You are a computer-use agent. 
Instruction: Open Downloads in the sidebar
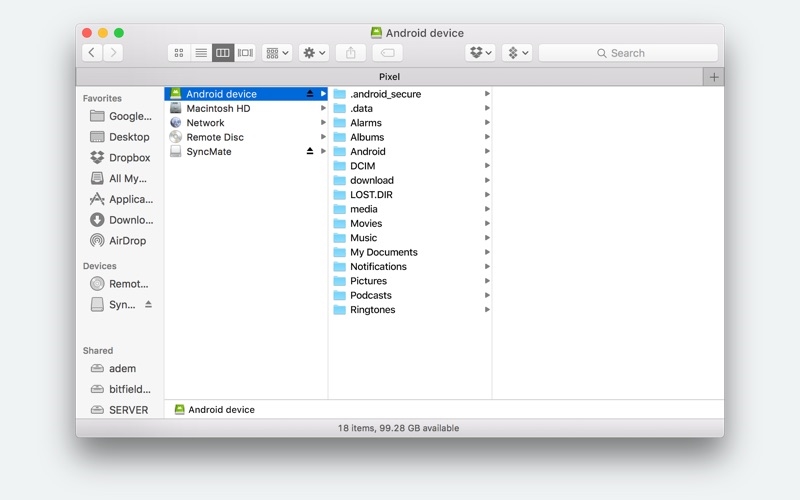point(121,220)
